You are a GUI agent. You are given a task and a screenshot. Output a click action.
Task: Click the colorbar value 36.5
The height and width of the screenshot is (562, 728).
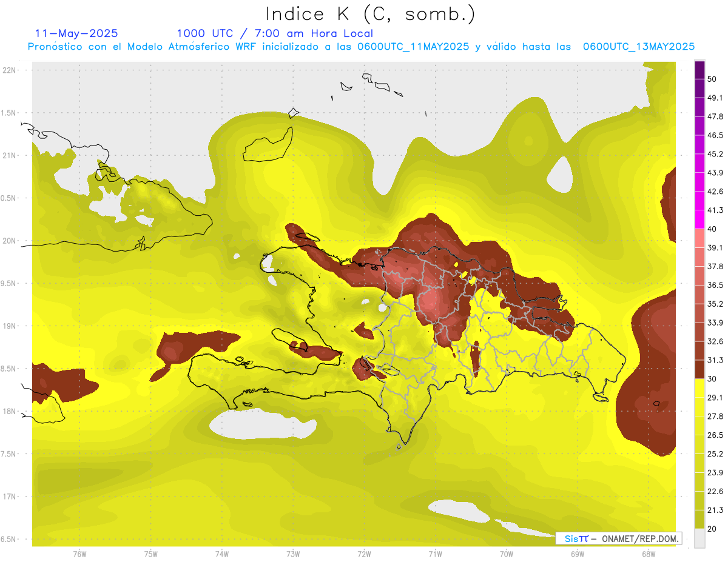pyautogui.click(x=715, y=285)
